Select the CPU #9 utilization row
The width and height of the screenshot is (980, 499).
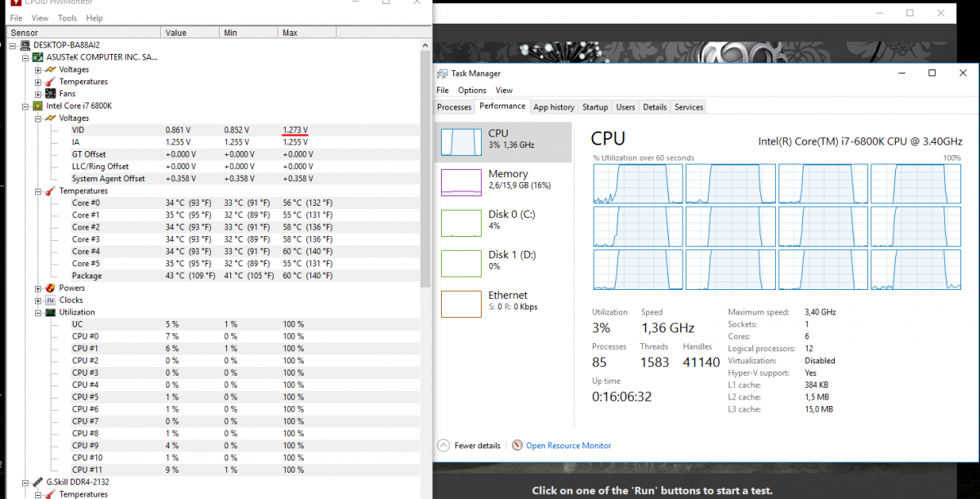213,445
